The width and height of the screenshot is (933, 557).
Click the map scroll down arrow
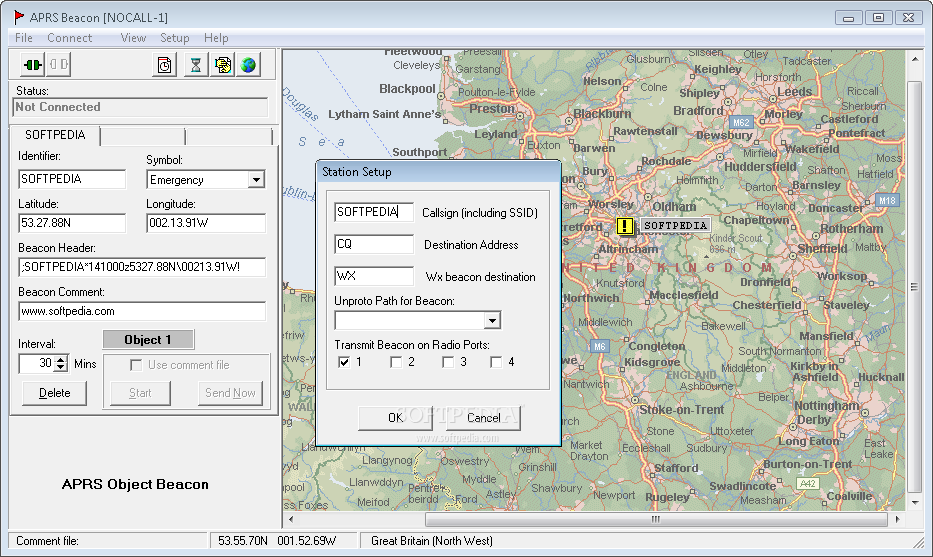(915, 503)
